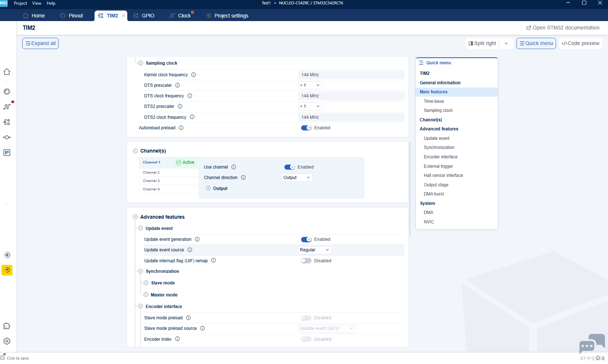Open the Project settings tab

pyautogui.click(x=227, y=16)
